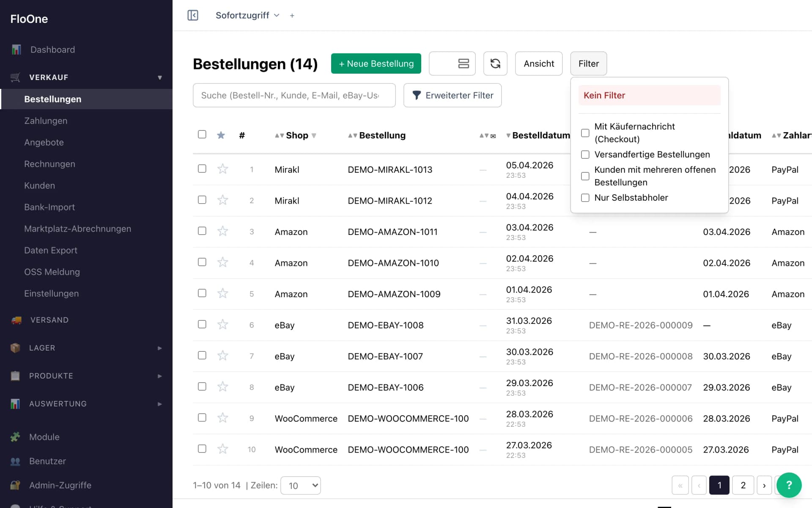Viewport: 812px width, 508px height.
Task: Go to Rechnungen menu entry
Action: coord(49,164)
